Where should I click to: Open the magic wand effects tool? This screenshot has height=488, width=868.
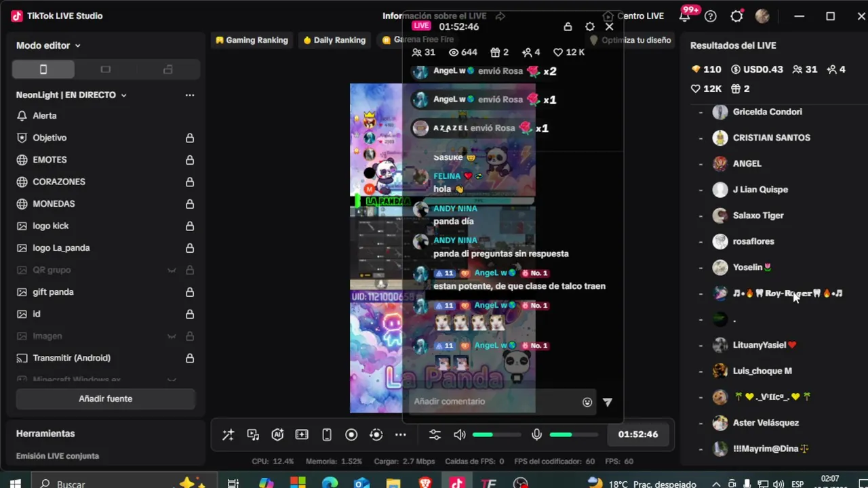pyautogui.click(x=228, y=435)
